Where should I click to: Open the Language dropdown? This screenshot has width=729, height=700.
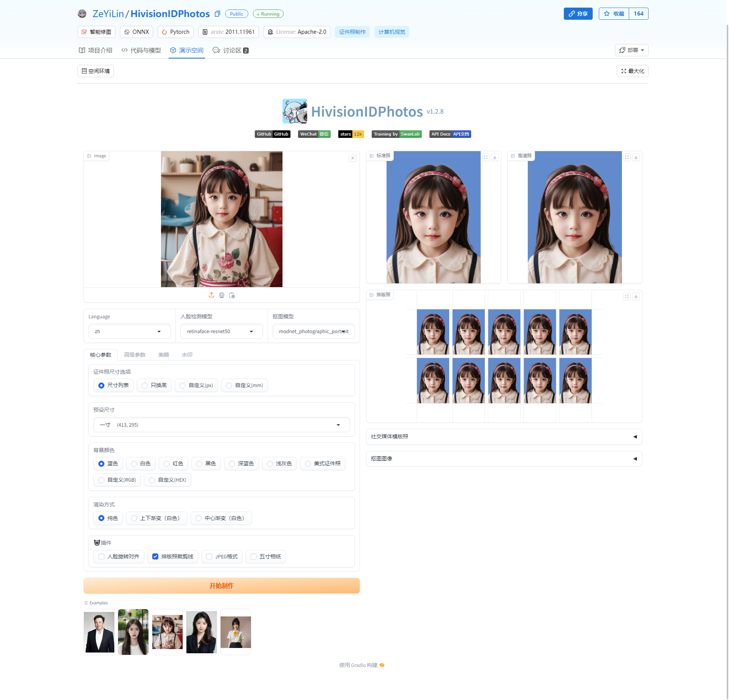129,331
